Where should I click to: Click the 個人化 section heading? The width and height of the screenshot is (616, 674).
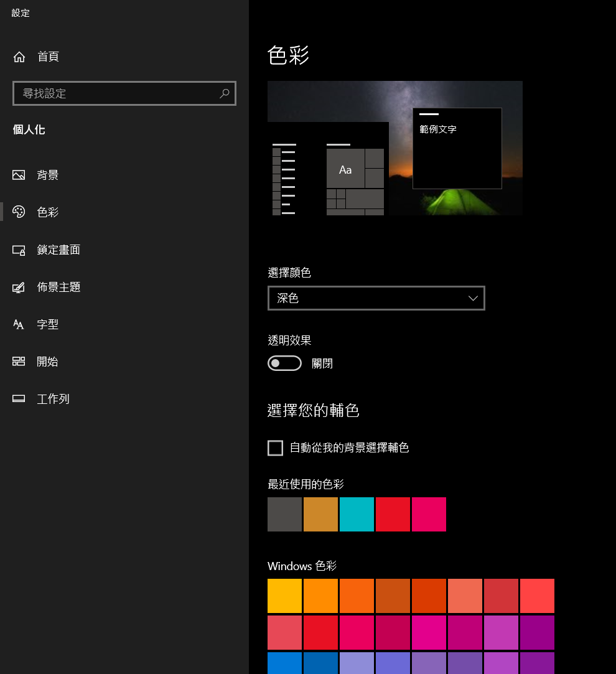pyautogui.click(x=29, y=130)
